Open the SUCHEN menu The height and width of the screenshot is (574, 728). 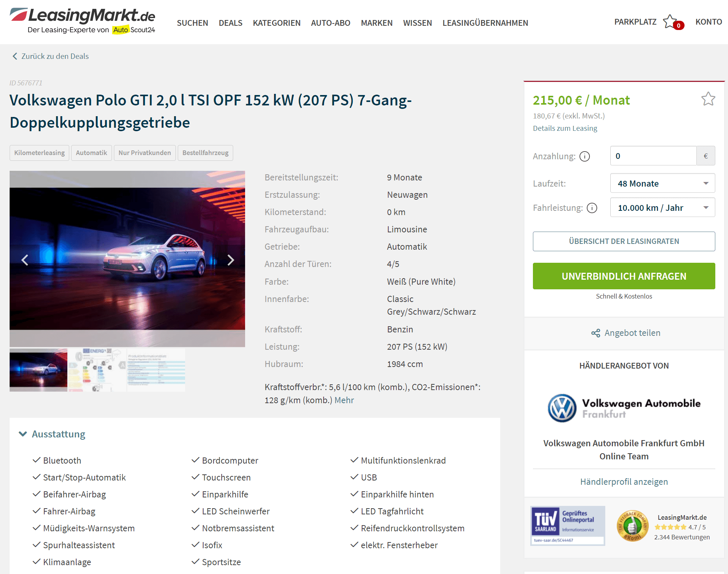(192, 23)
